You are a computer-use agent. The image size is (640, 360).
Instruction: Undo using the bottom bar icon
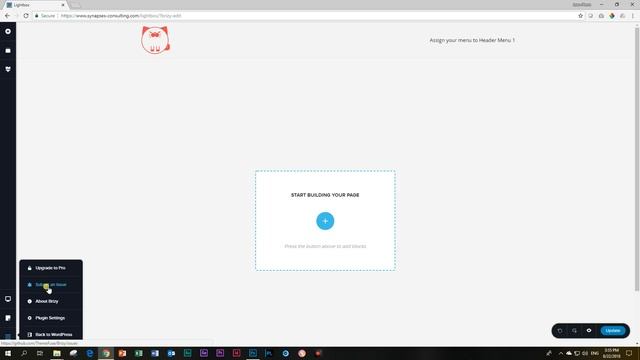(x=560, y=331)
